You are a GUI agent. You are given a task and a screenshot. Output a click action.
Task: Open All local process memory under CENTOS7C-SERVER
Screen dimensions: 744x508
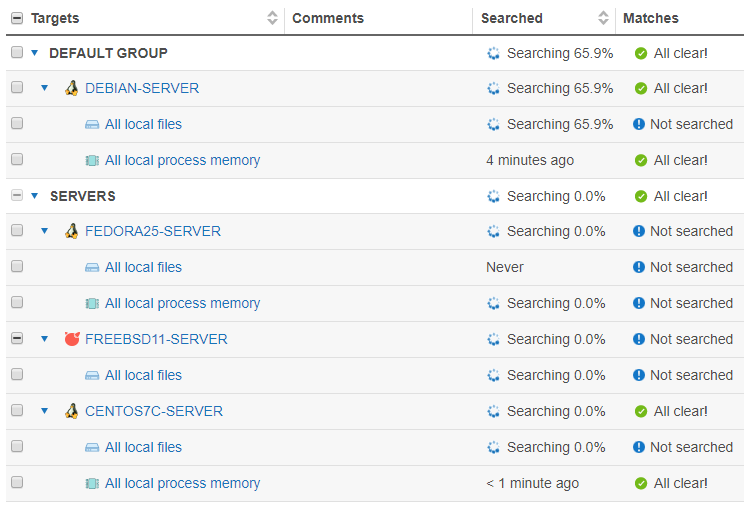click(182, 483)
